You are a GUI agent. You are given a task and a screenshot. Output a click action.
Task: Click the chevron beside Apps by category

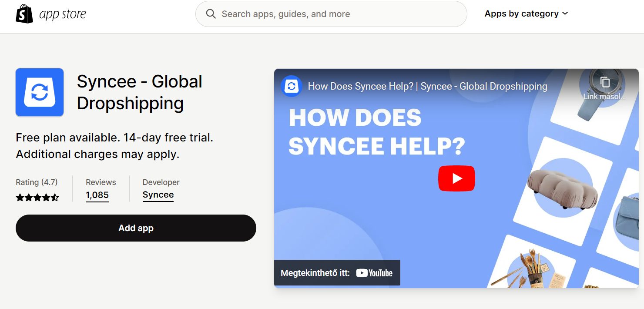(x=565, y=13)
